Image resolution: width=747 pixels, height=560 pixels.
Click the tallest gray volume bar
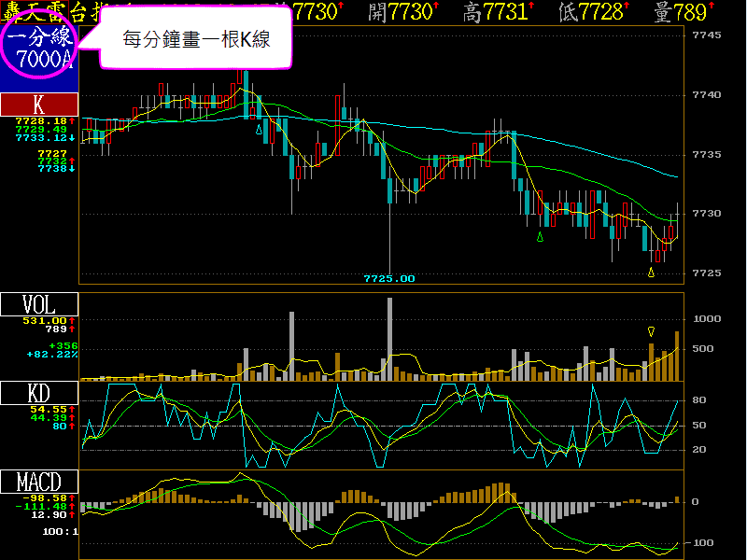[x=389, y=338]
